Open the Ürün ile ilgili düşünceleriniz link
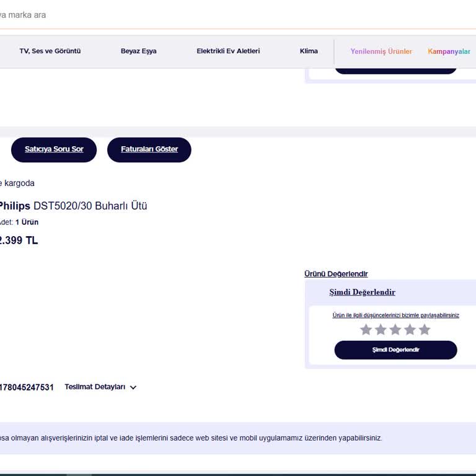 [x=395, y=315]
